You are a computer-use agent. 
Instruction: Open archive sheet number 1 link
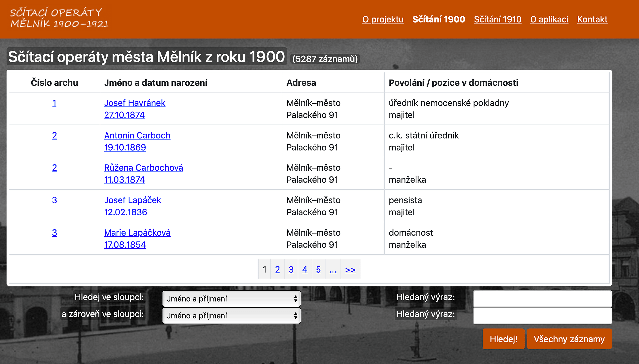54,103
